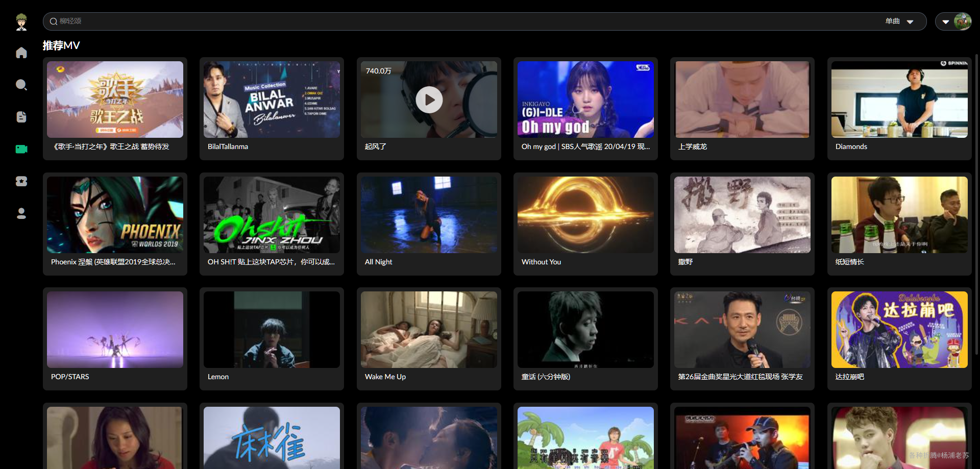The width and height of the screenshot is (980, 469).
Task: Play the 起风了 video with play button
Action: [x=429, y=100]
